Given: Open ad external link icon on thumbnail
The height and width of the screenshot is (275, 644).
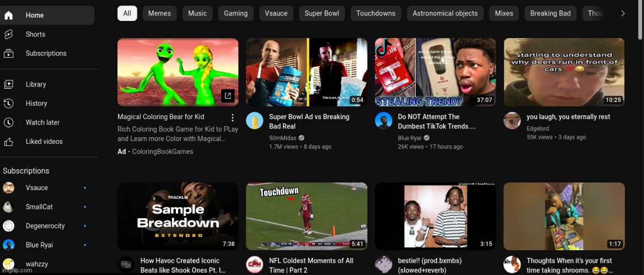Looking at the screenshot, I should click(228, 96).
